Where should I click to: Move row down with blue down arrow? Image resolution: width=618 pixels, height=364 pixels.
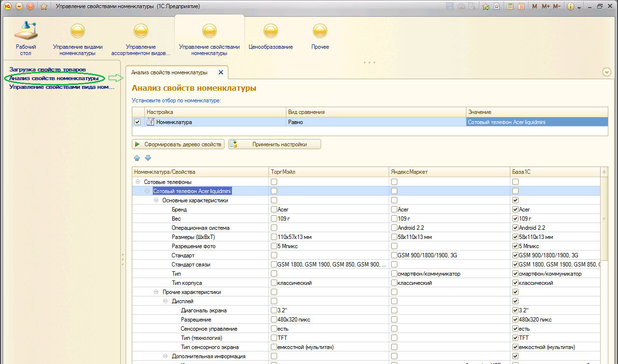(148, 158)
